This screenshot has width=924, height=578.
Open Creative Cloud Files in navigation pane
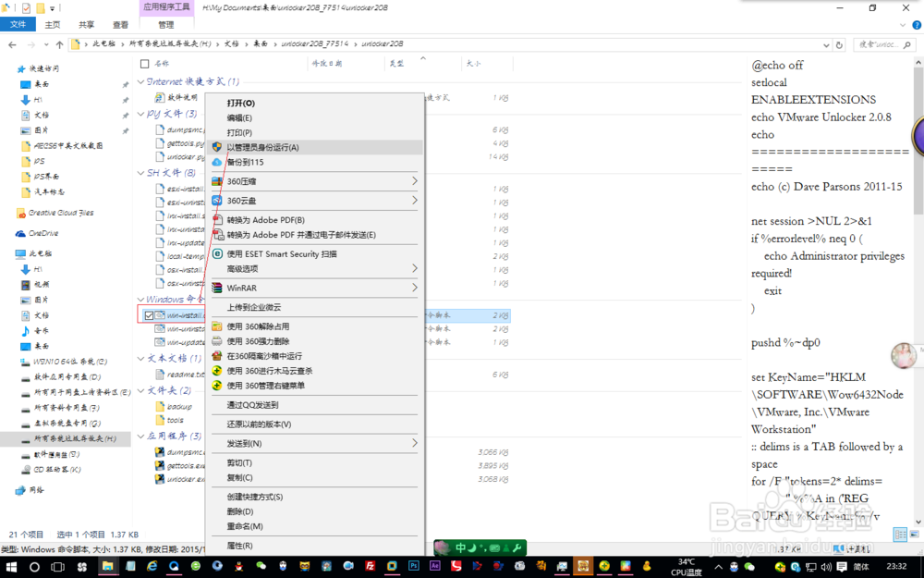click(61, 213)
